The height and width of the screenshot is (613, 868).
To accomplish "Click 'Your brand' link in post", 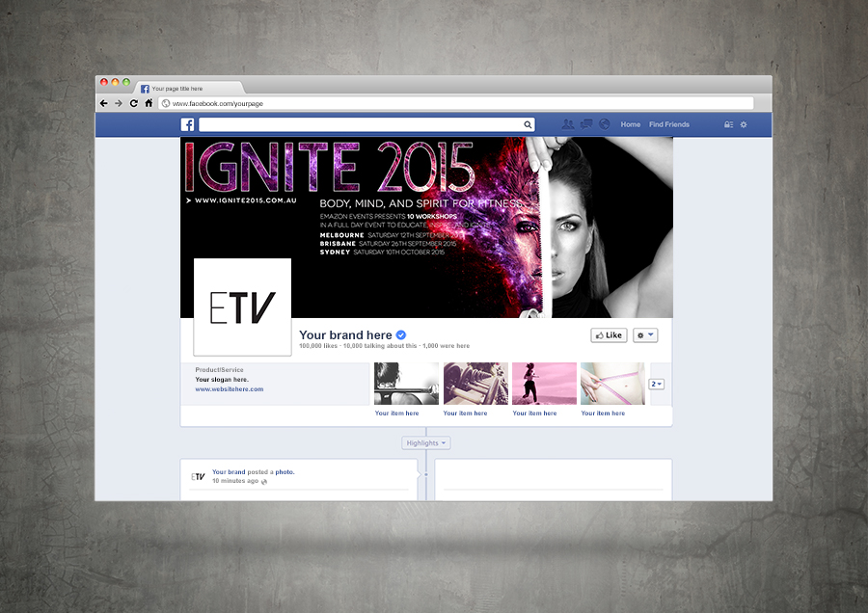I will [x=229, y=472].
